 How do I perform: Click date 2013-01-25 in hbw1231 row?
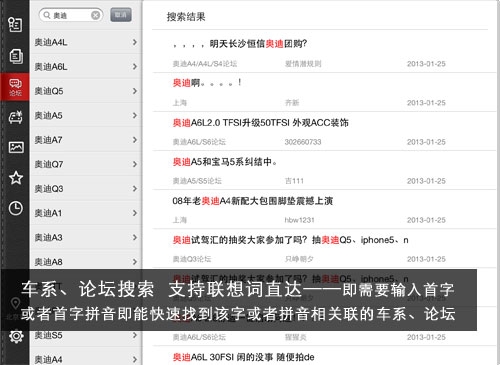click(426, 220)
